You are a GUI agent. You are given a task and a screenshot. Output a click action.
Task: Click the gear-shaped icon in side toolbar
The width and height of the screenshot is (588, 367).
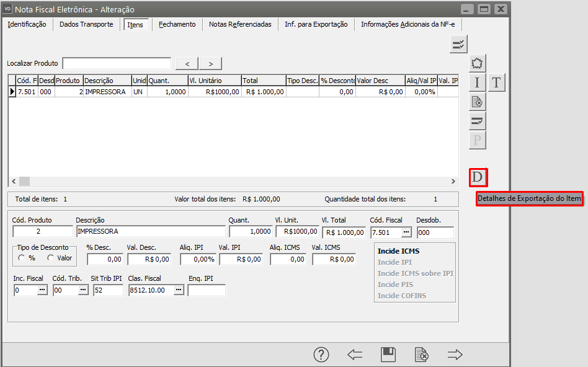pos(477,63)
